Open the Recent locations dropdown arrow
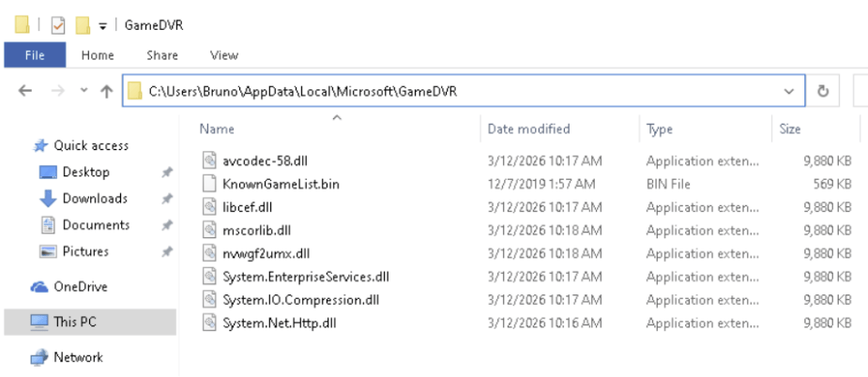The image size is (868, 377). (84, 90)
